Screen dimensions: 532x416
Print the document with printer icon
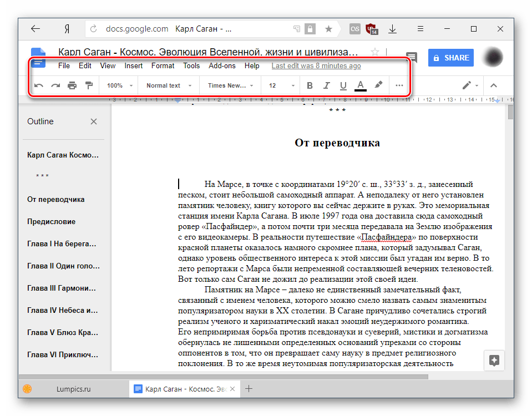pyautogui.click(x=72, y=85)
